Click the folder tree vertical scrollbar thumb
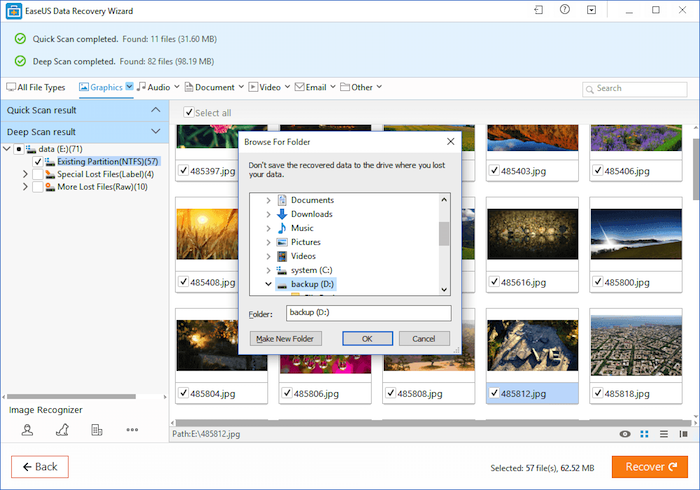This screenshot has width=700, height=490. [x=444, y=233]
